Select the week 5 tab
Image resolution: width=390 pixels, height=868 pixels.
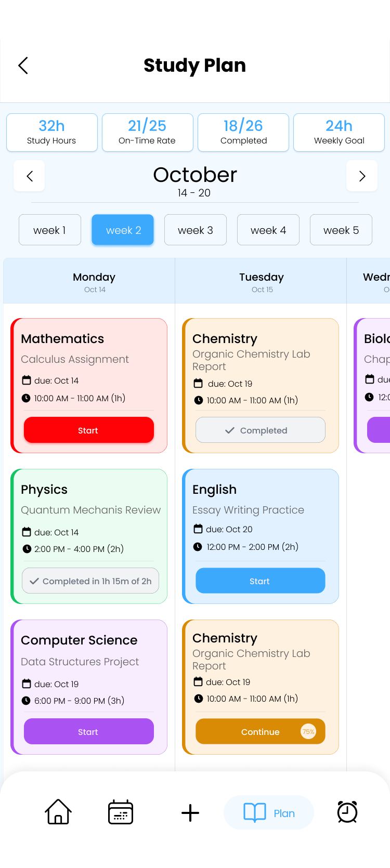[341, 230]
